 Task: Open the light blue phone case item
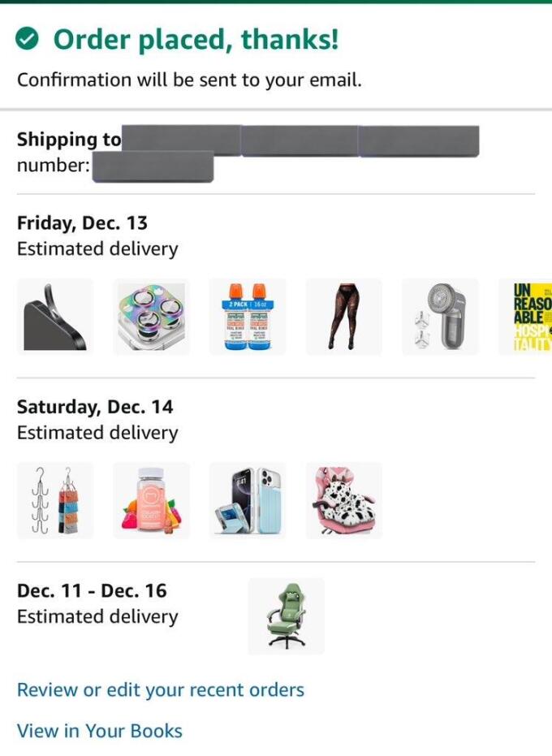click(x=248, y=500)
